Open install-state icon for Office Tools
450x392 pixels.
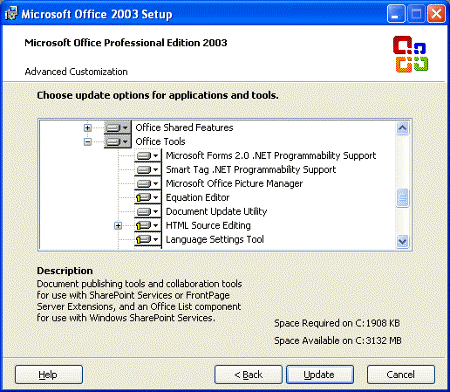117,142
